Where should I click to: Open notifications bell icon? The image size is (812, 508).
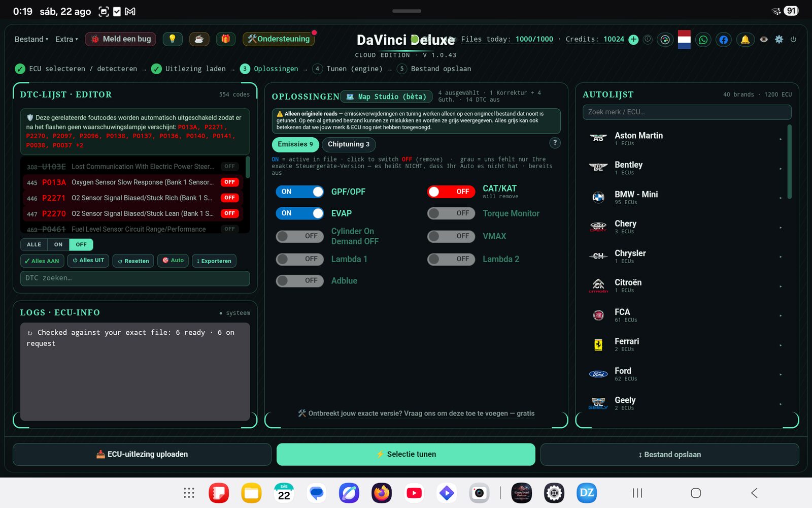745,40
